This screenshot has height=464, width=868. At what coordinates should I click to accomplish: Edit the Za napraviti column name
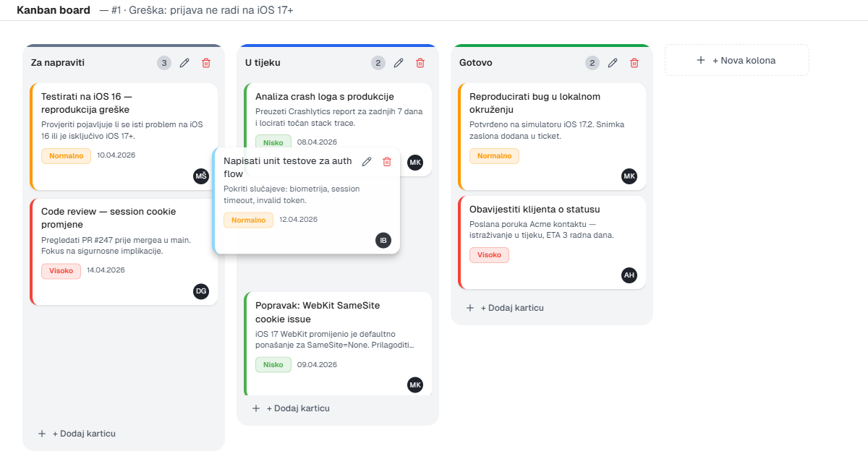click(184, 63)
